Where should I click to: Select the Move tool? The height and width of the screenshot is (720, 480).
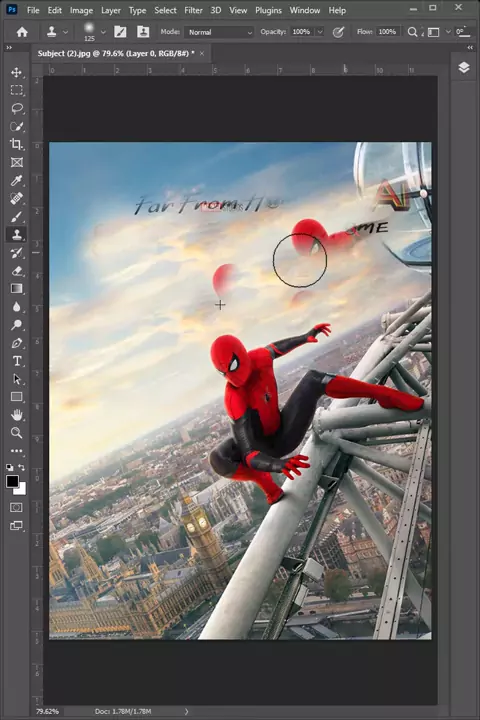click(x=17, y=73)
